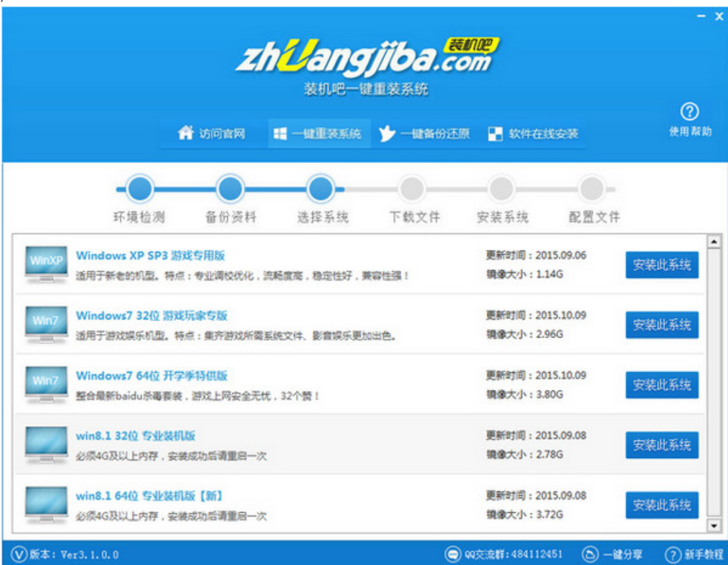This screenshot has height=565, width=728.
Task: Click the 新手教程 label
Action: pyautogui.click(x=704, y=554)
